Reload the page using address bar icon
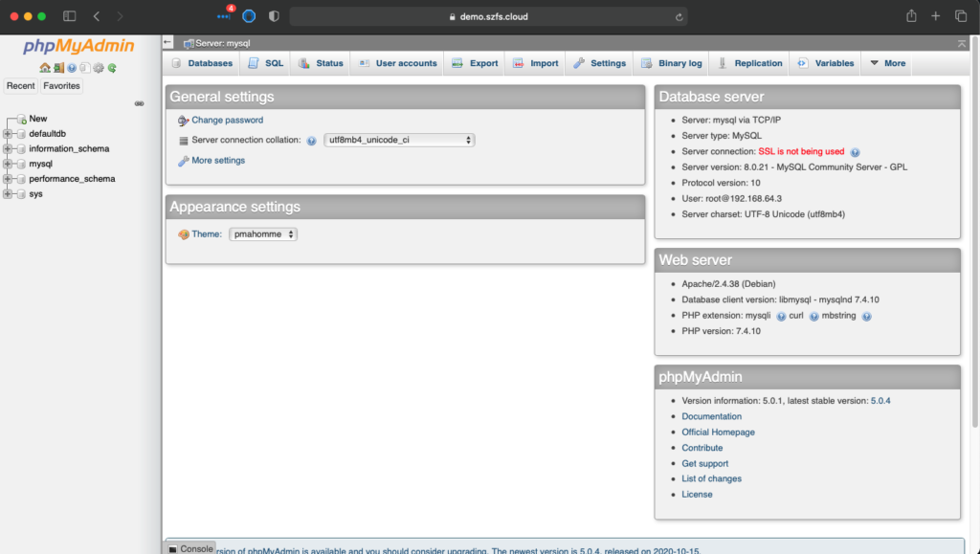This screenshot has width=980, height=554. [x=679, y=17]
